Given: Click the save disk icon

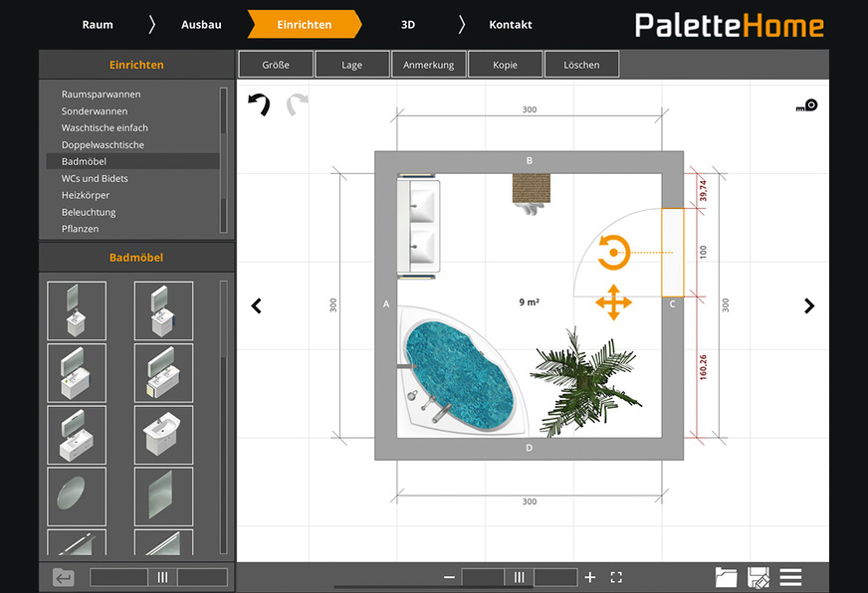Looking at the screenshot, I should (x=759, y=577).
